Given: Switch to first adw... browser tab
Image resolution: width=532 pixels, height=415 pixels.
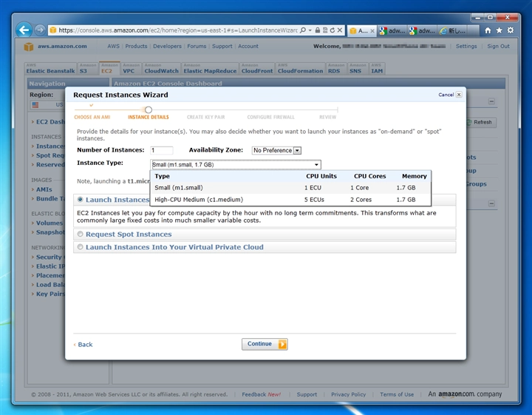Looking at the screenshot, I should pos(392,31).
